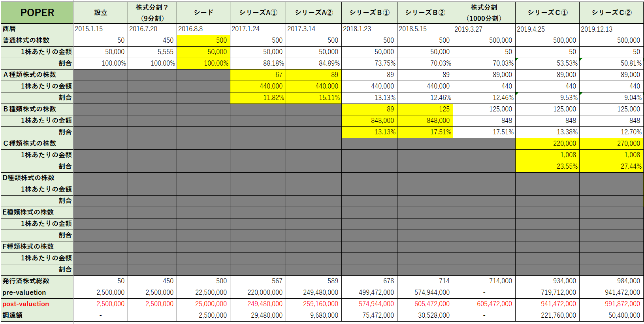
Task: Click the yellow 11.82% cell
Action: (x=258, y=98)
